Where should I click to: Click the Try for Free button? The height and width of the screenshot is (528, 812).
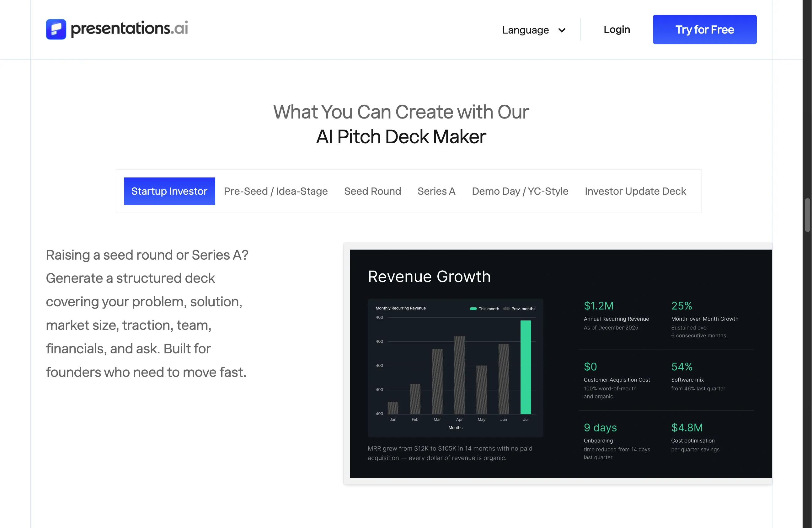(704, 29)
